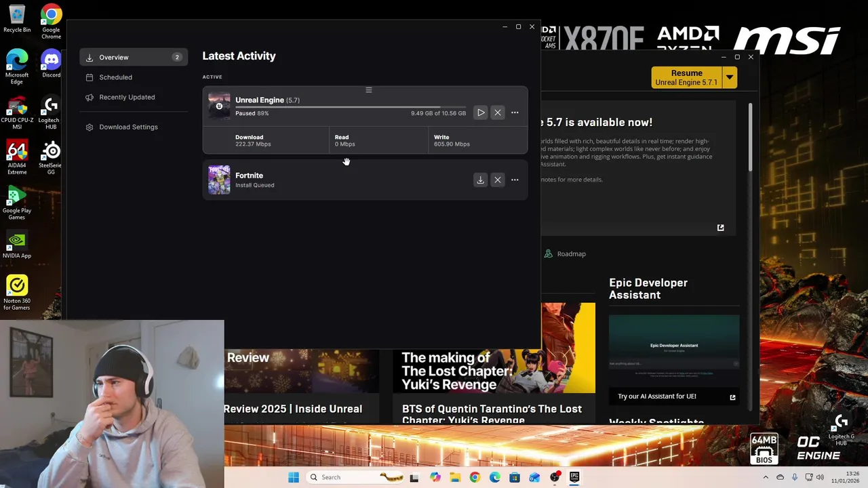Click the Download 222.37 Mbps stat
This screenshot has width=868, height=488.
pyautogui.click(x=253, y=140)
